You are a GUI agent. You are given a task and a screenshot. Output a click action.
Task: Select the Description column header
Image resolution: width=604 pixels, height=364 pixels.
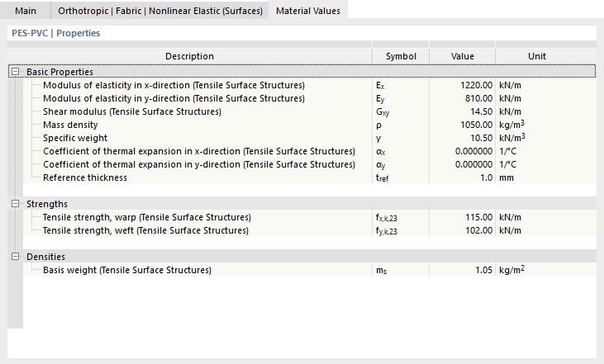tap(189, 56)
